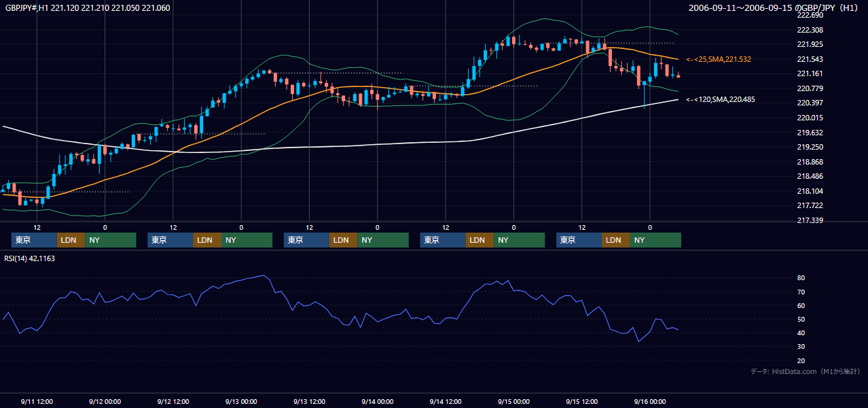
Task: Select the 9/13 00:00 date label
Action: coord(240,402)
